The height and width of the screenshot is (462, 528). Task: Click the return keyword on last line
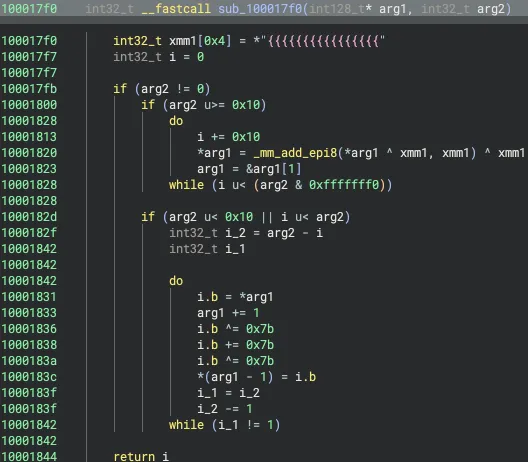tap(134, 457)
